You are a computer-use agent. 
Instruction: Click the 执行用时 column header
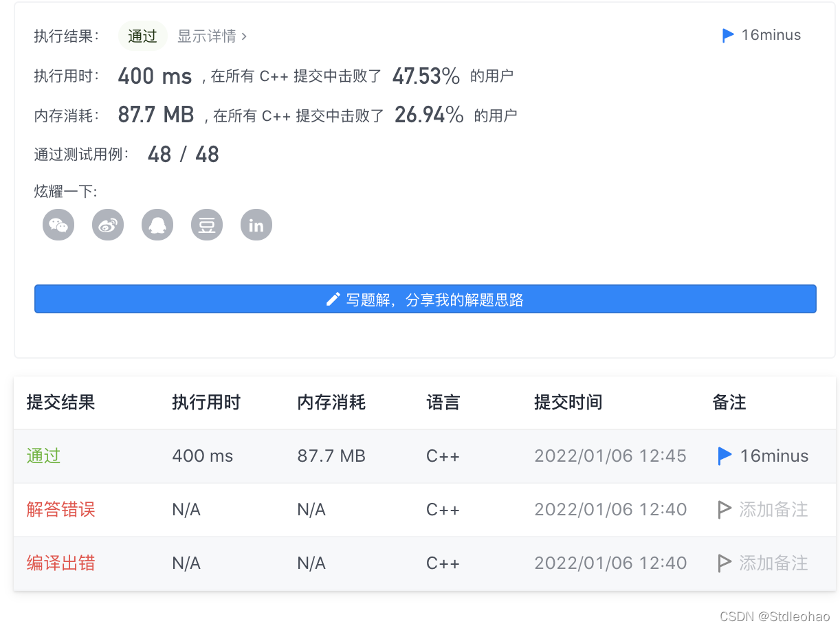click(x=206, y=402)
